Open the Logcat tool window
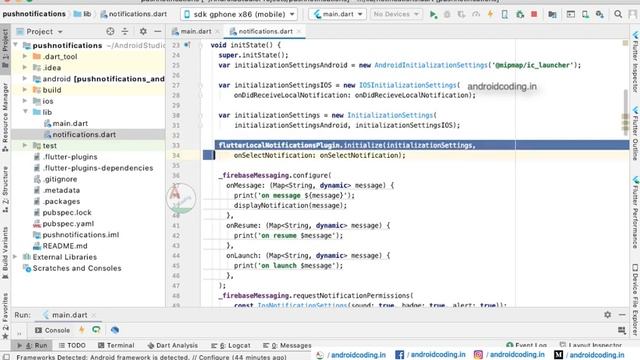Image resolution: width=640 pixels, height=360 pixels. tap(231, 345)
